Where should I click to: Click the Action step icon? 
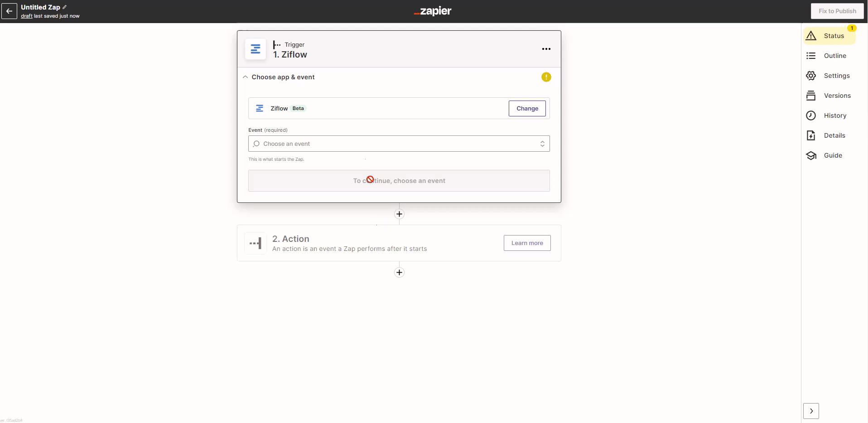tap(256, 243)
